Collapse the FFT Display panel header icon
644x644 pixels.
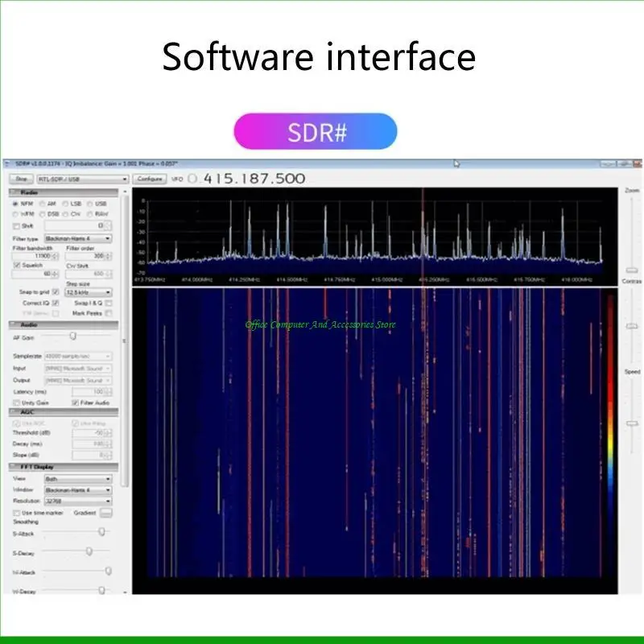(11, 466)
